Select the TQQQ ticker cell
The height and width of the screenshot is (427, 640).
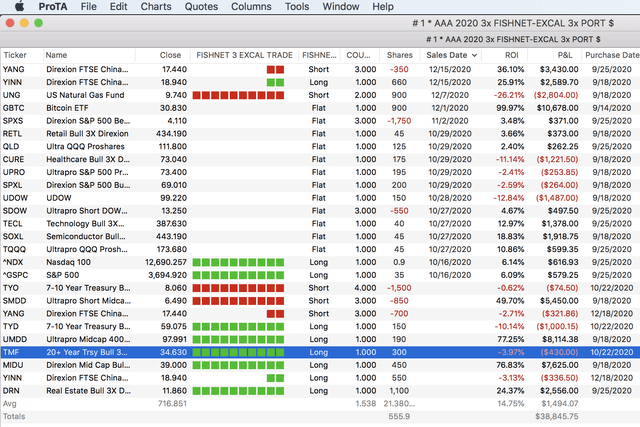pos(14,249)
